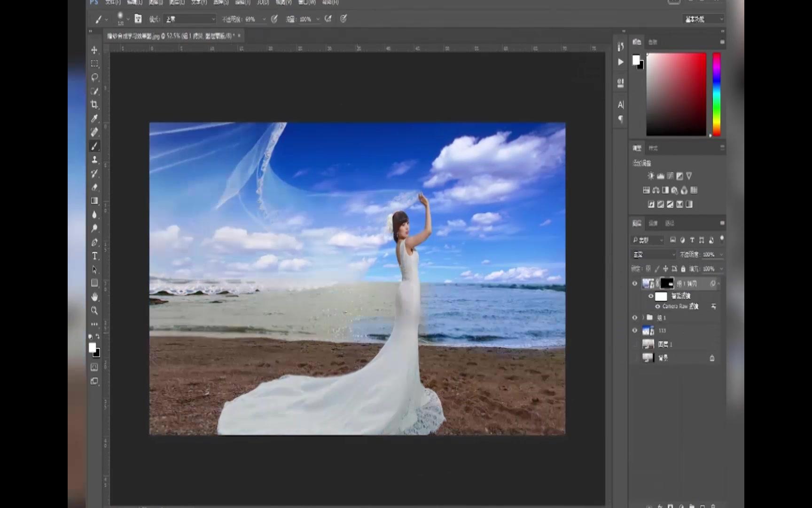Viewport: 812px width, 508px height.
Task: Select the Move tool
Action: [94, 50]
